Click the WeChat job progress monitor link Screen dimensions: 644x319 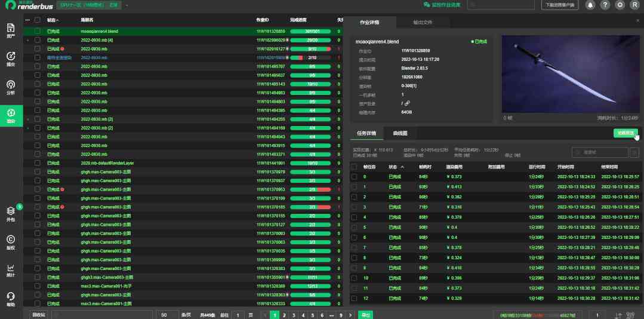pyautogui.click(x=442, y=5)
